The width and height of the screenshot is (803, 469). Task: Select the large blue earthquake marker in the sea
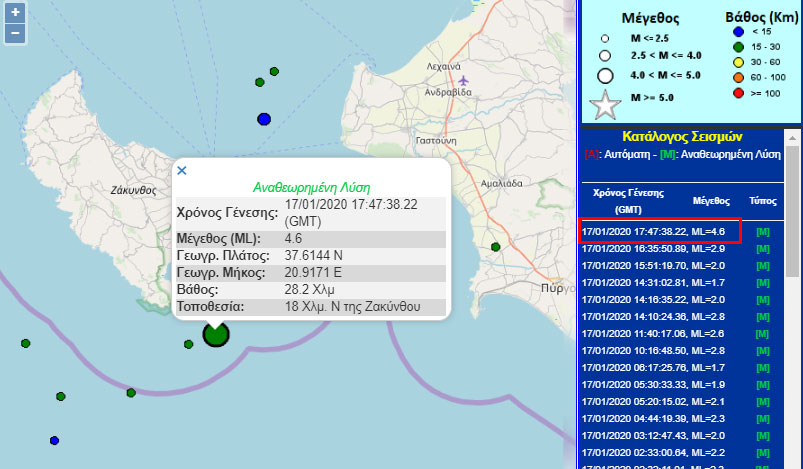(264, 119)
